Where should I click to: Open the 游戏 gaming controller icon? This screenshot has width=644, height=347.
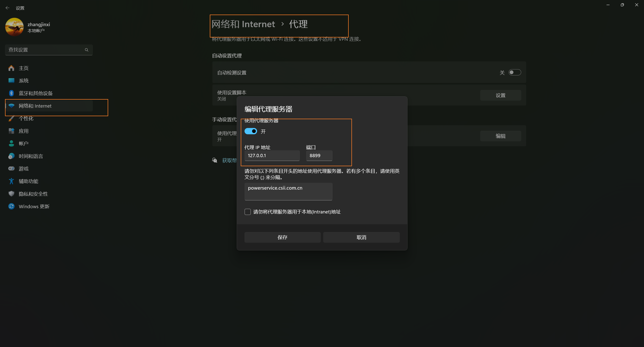click(11, 168)
